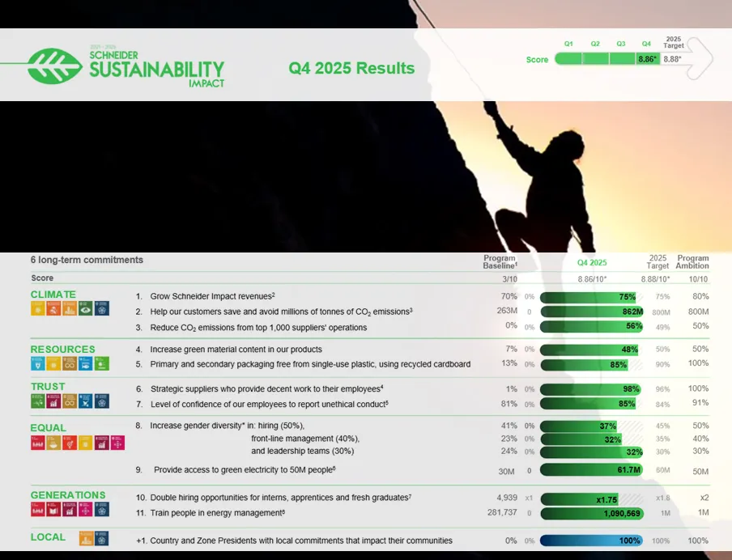Click the Program Ambition column header

[x=692, y=262]
